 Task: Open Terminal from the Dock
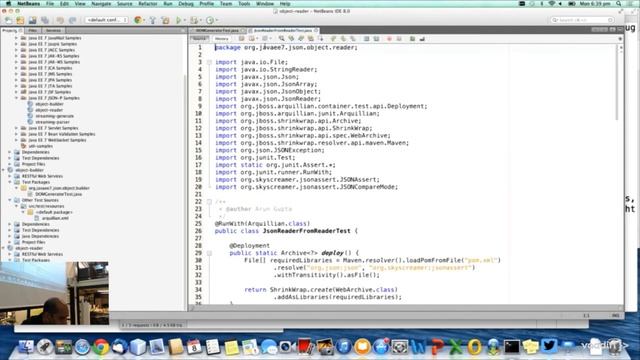pos(511,347)
